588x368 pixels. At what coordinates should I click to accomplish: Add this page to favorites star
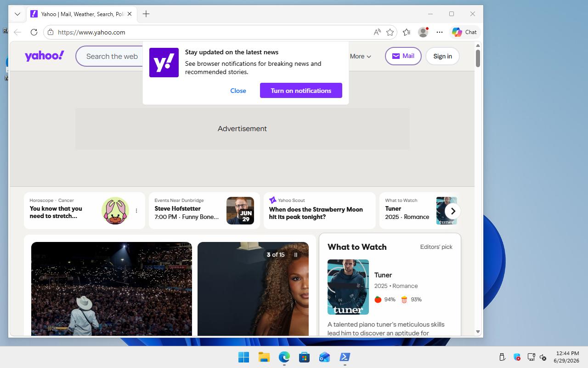(x=390, y=32)
